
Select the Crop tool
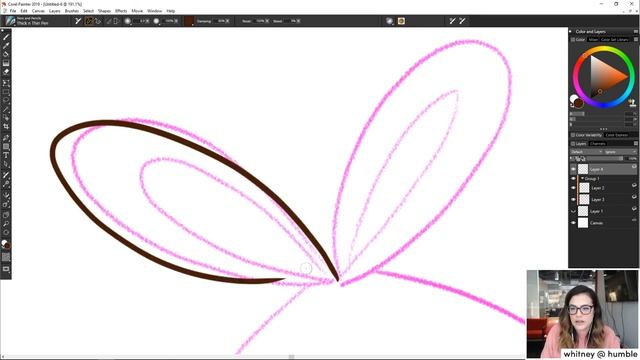[x=6, y=127]
